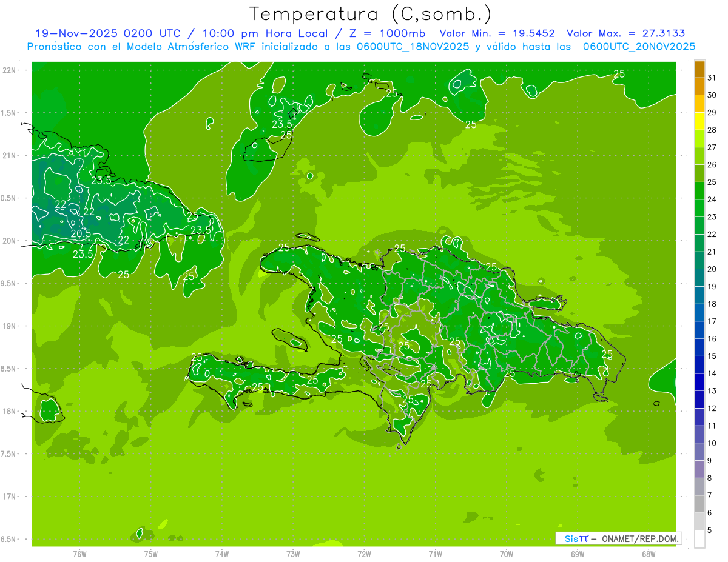728x562 pixels.
Task: Click the 75W longitude axis label
Action: (x=151, y=554)
